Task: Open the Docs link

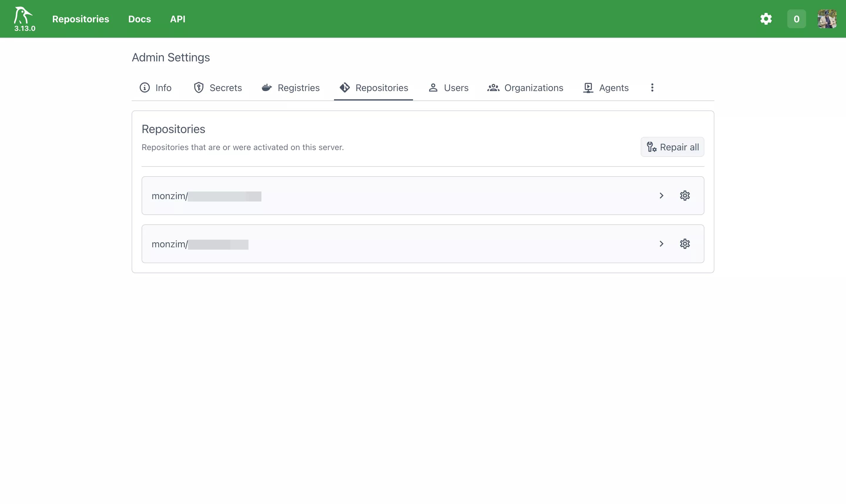Action: [139, 19]
